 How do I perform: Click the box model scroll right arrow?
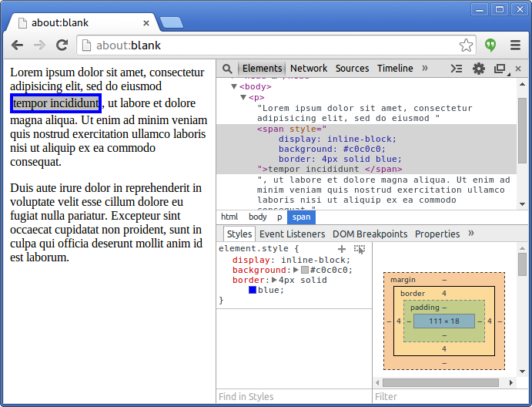tap(511, 382)
